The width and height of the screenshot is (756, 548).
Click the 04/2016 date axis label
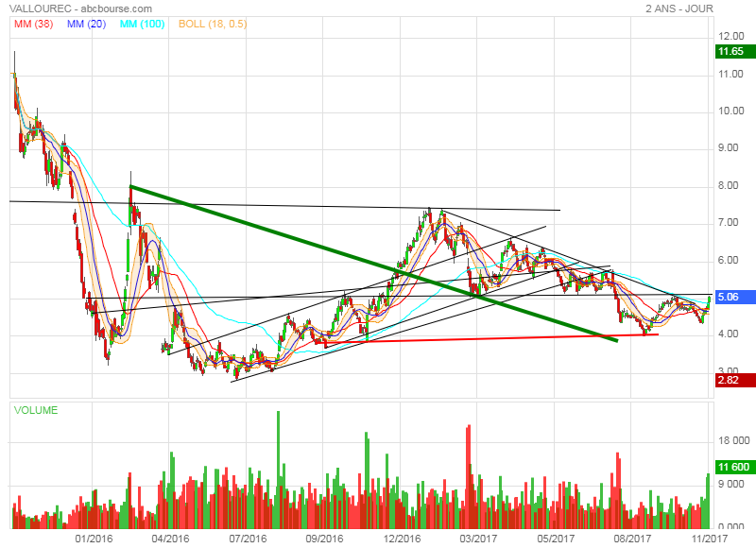coord(170,539)
